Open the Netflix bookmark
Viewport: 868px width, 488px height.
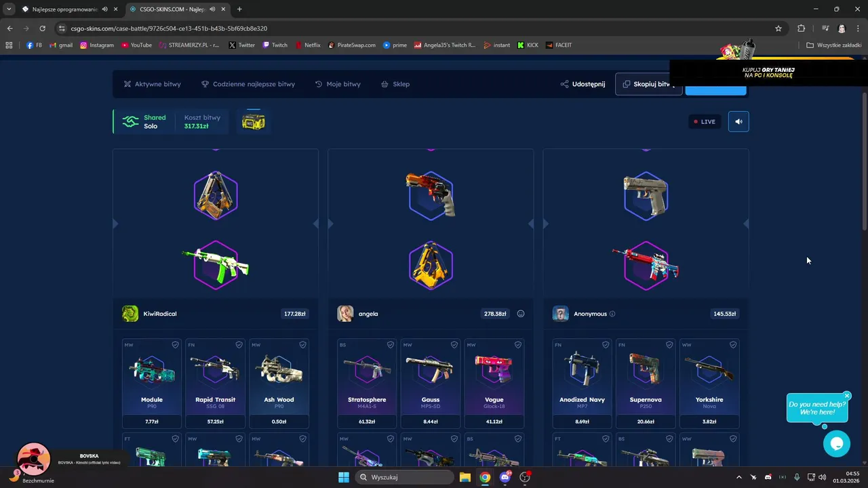pyautogui.click(x=308, y=45)
